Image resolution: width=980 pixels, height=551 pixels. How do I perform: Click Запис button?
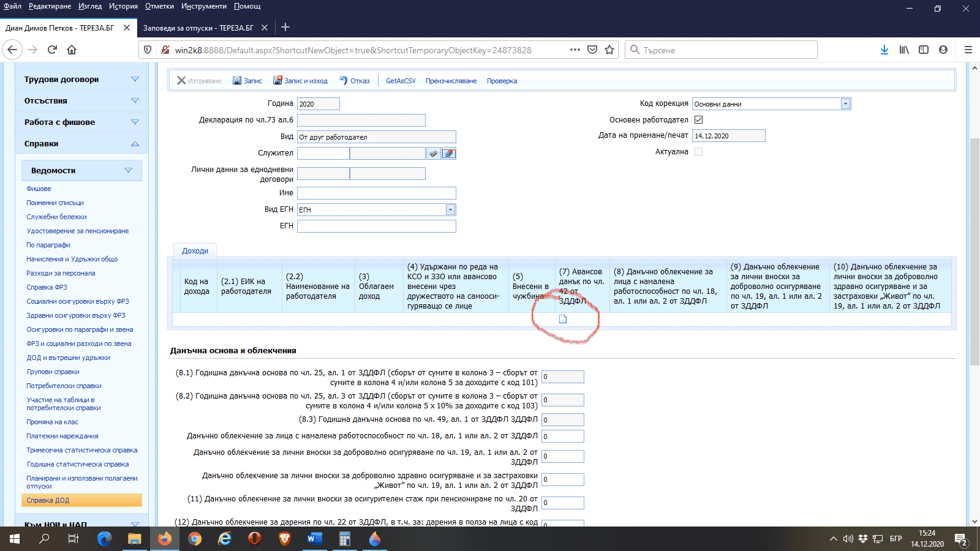[x=247, y=81]
